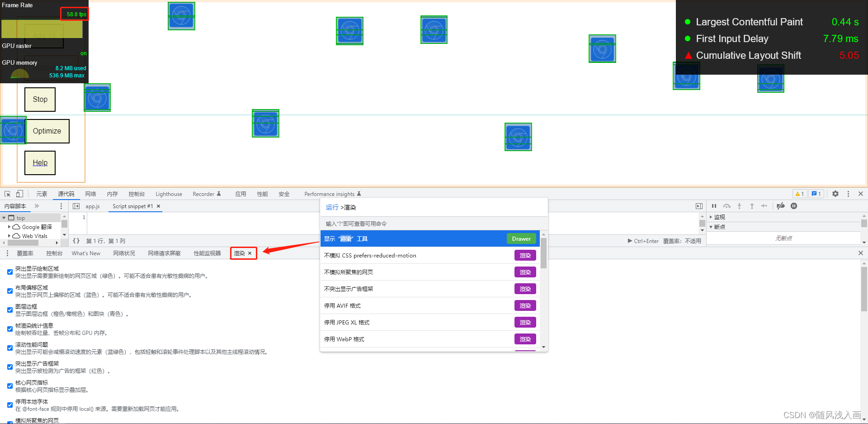Toggle 滚动性能问题 checkbox
Screen dimensions: 868x424
point(10,348)
